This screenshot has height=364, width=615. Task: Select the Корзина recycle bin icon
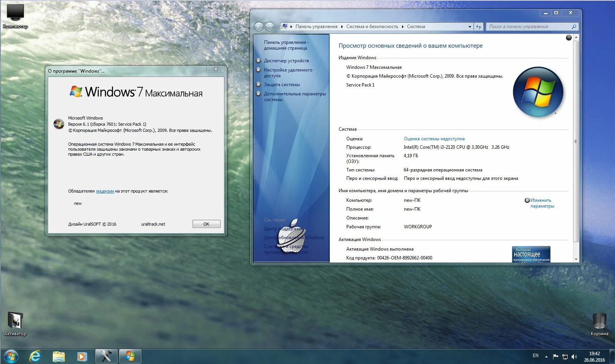[599, 324]
